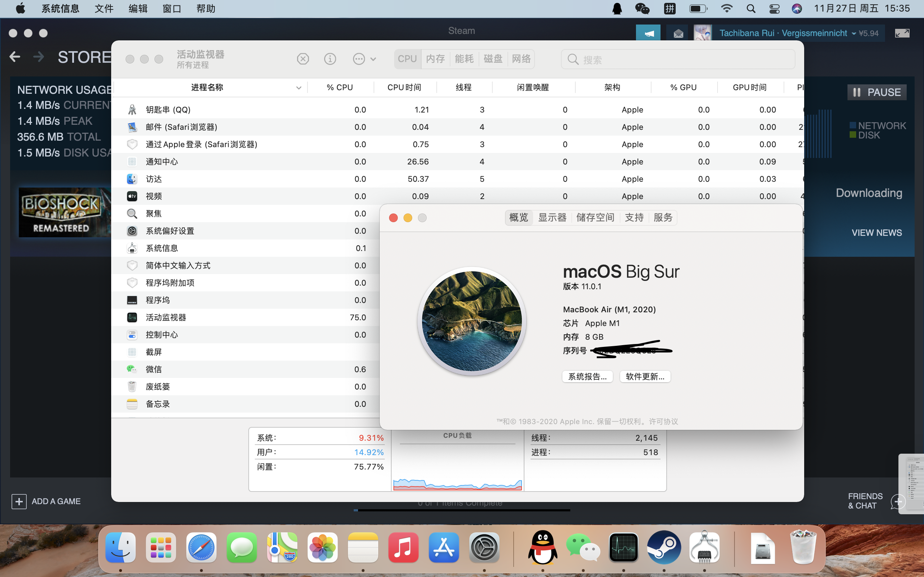Open the view options chevron in Activity Monitor toolbar
Screen dimensions: 924x577
(x=374, y=59)
